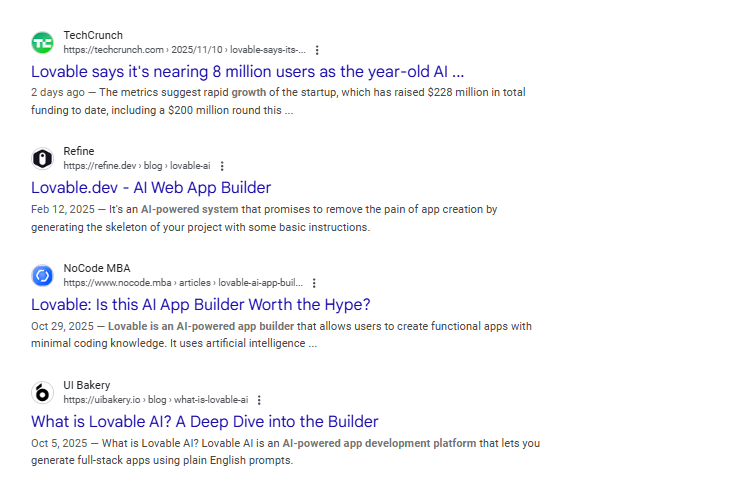Click the snippet dated Oct 5, 2025
This screenshot has height=482, width=735.
pyautogui.click(x=285, y=452)
